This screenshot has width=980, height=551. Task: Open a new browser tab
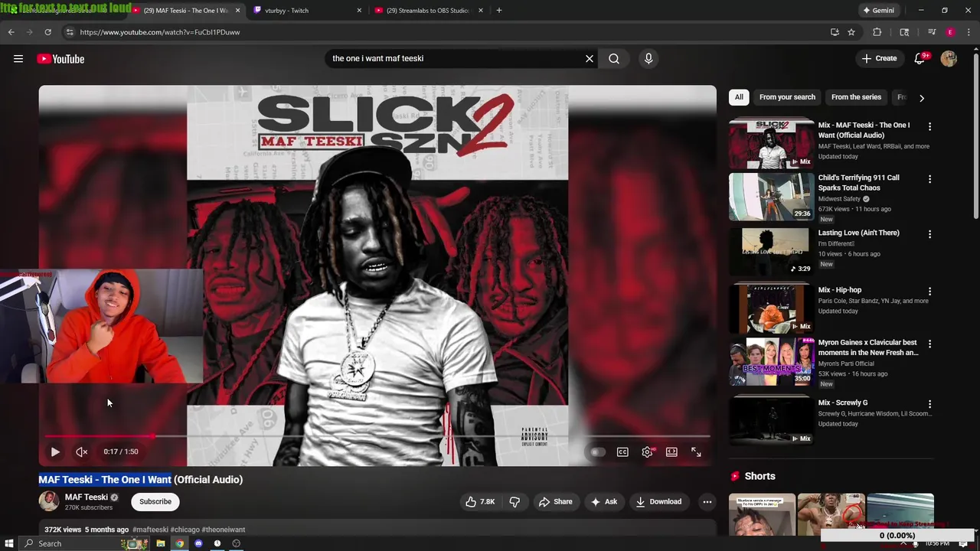coord(499,11)
